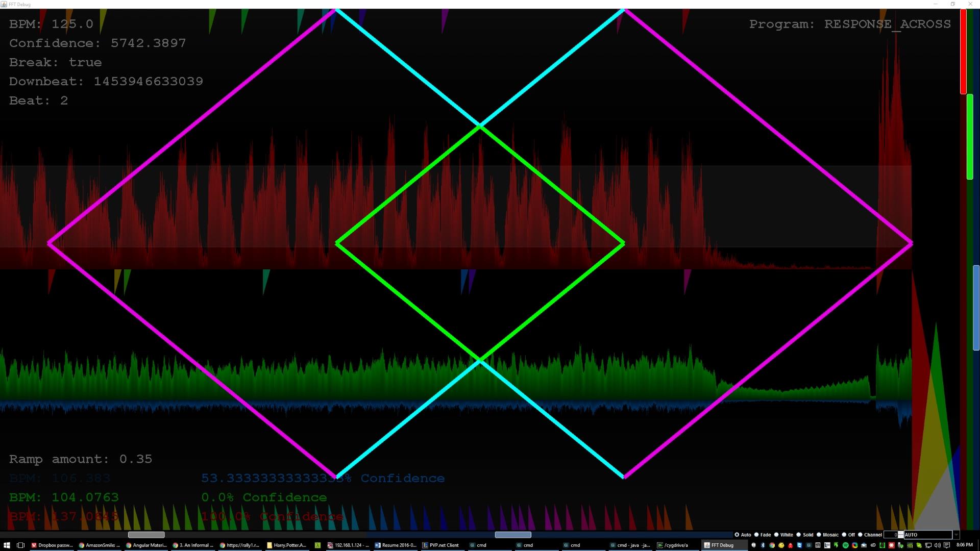Select the Fade radio button
This screenshot has height=551, width=980.
pyautogui.click(x=756, y=535)
